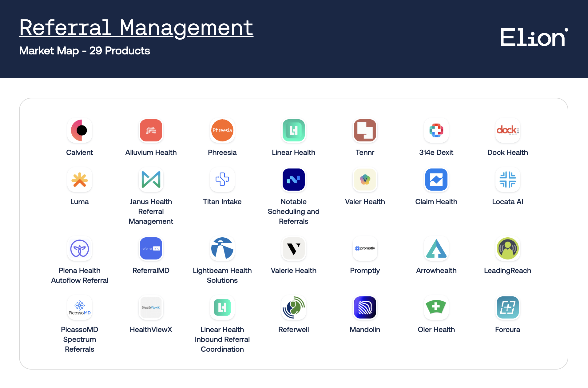The width and height of the screenshot is (588, 388).
Task: Open the Forcura icon
Action: (x=508, y=307)
